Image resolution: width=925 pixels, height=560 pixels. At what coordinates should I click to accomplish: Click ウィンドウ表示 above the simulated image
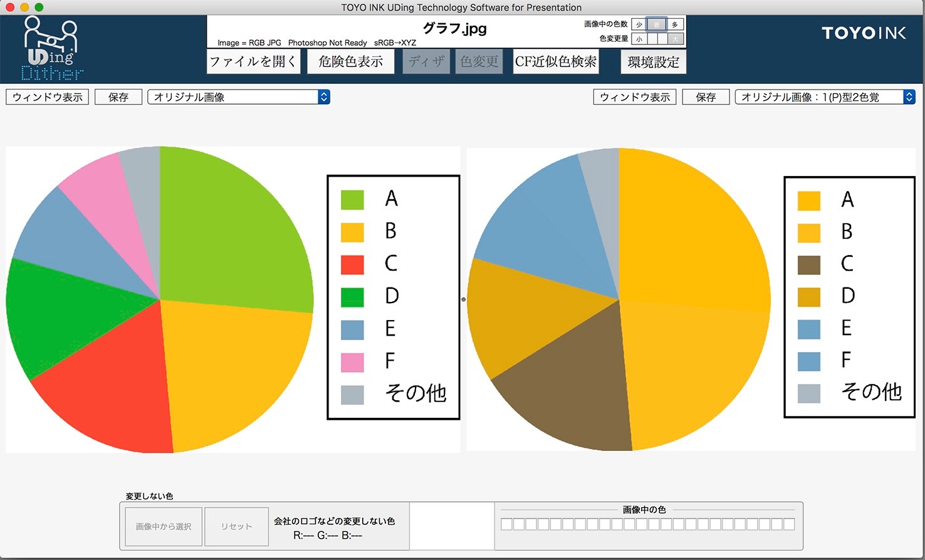(635, 97)
